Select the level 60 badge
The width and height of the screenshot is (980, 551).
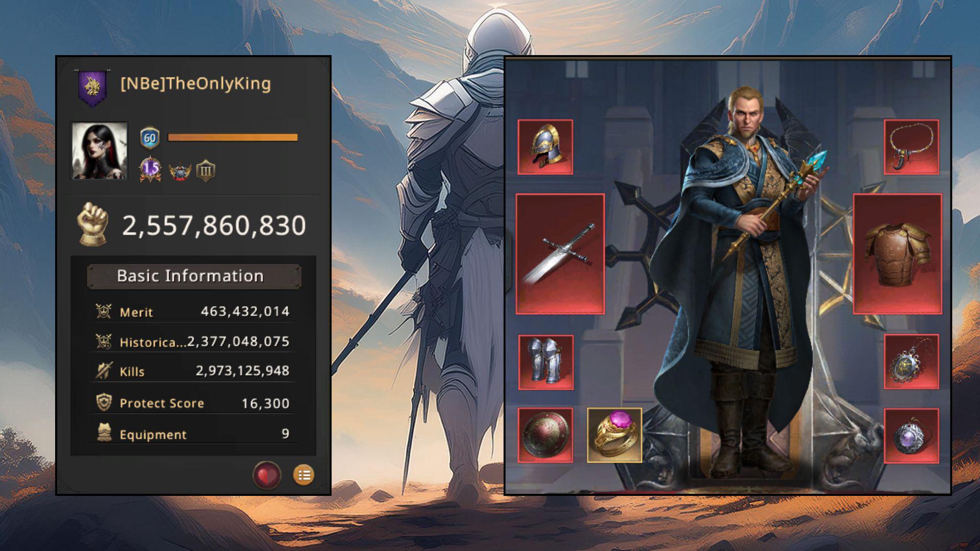150,138
